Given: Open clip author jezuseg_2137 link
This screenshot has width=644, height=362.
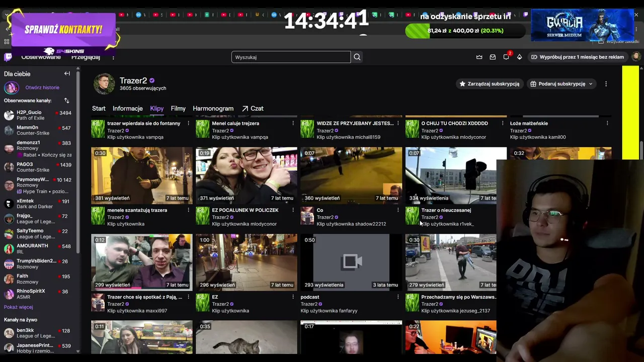Looking at the screenshot, I should click(455, 311).
